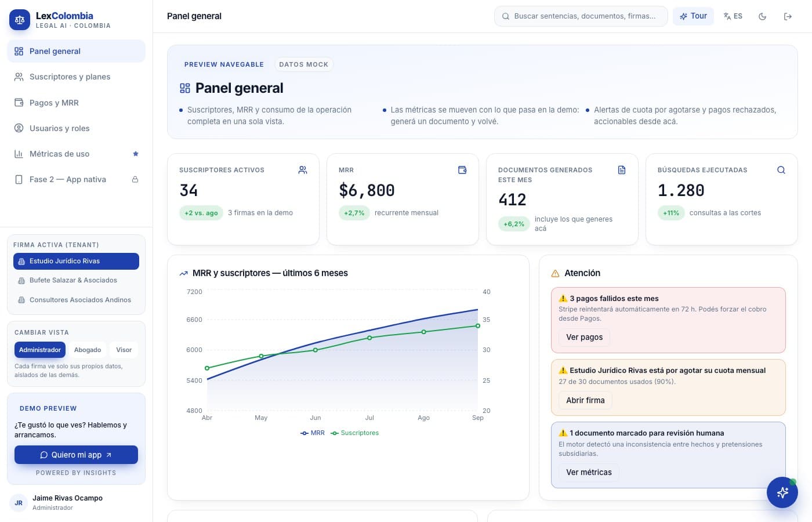Click the +11% searches badge
Viewport: 812px width, 522px height.
tap(671, 213)
